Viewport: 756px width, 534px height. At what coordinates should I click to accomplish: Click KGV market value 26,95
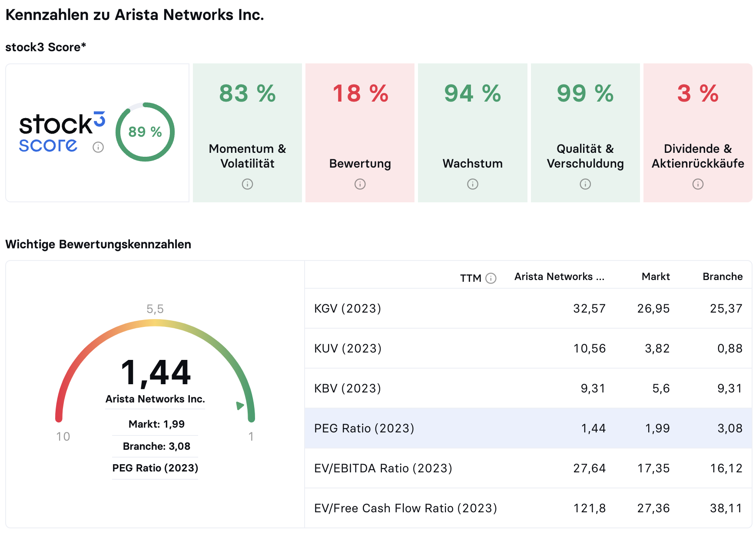653,308
